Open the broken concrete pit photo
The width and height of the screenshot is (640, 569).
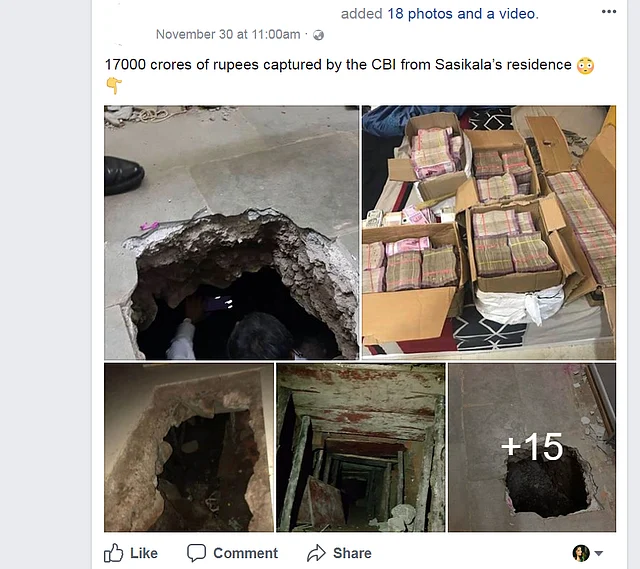[x=189, y=447]
